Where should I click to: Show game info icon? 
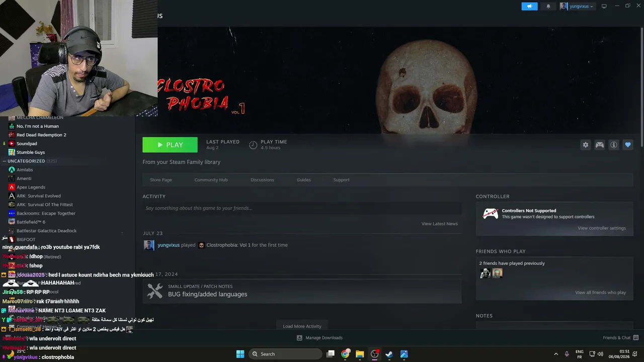[613, 145]
